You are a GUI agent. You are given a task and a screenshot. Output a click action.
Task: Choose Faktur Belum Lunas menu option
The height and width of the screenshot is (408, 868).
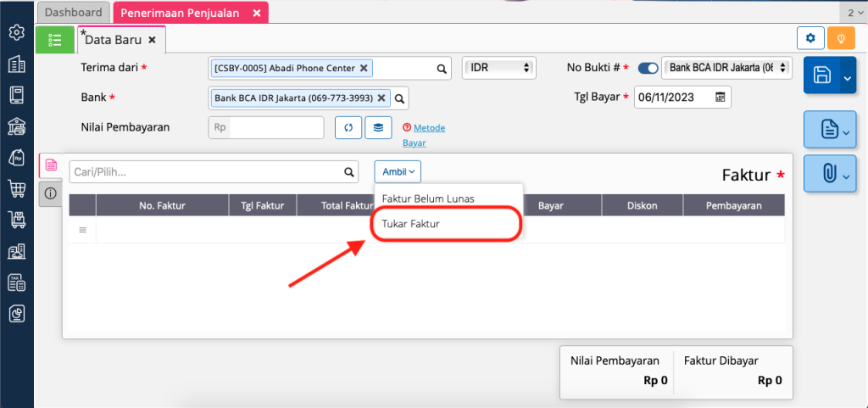tap(428, 198)
